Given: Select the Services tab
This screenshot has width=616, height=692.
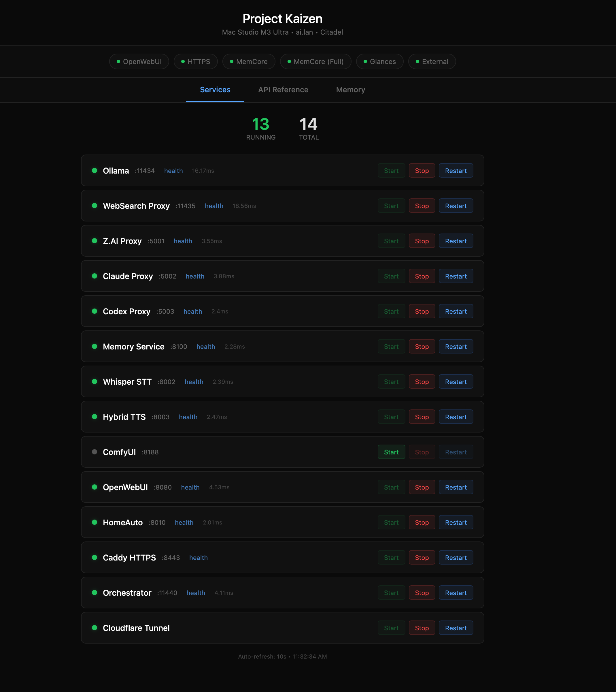Looking at the screenshot, I should [215, 90].
